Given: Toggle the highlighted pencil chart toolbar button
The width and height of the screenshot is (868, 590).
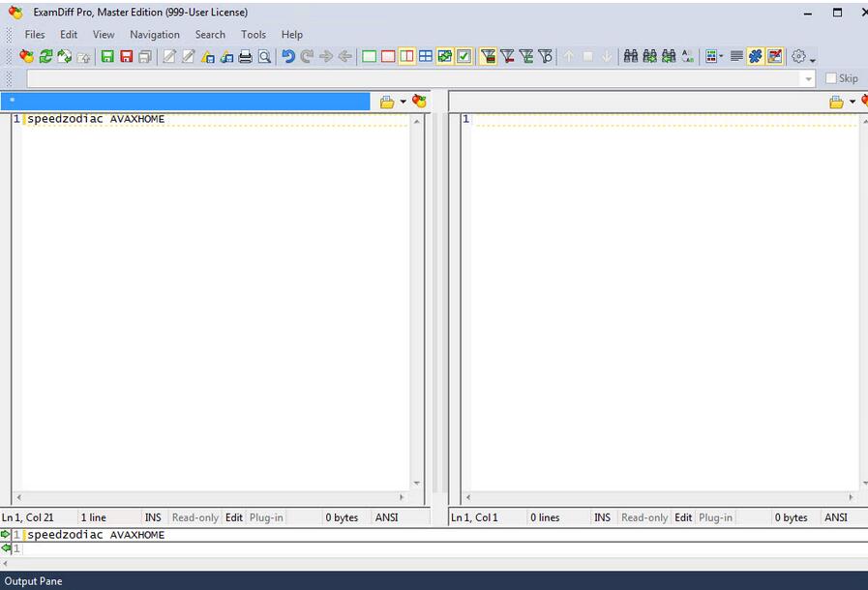Looking at the screenshot, I should point(774,56).
